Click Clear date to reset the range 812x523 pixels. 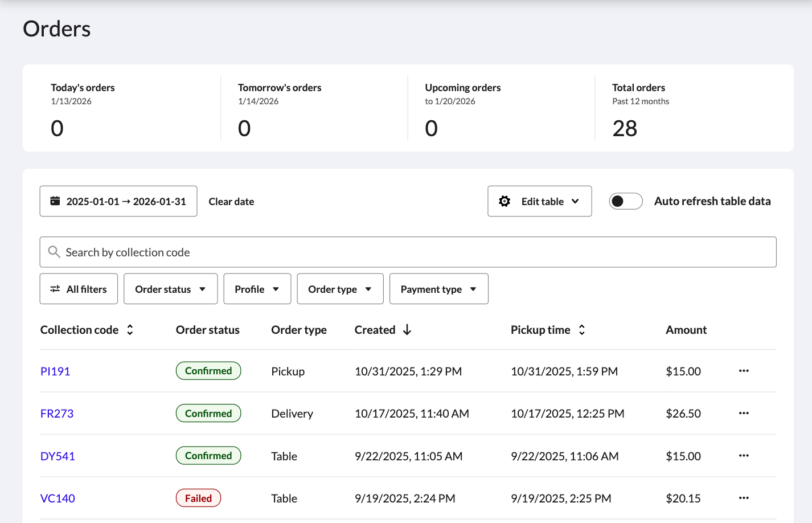(x=231, y=201)
